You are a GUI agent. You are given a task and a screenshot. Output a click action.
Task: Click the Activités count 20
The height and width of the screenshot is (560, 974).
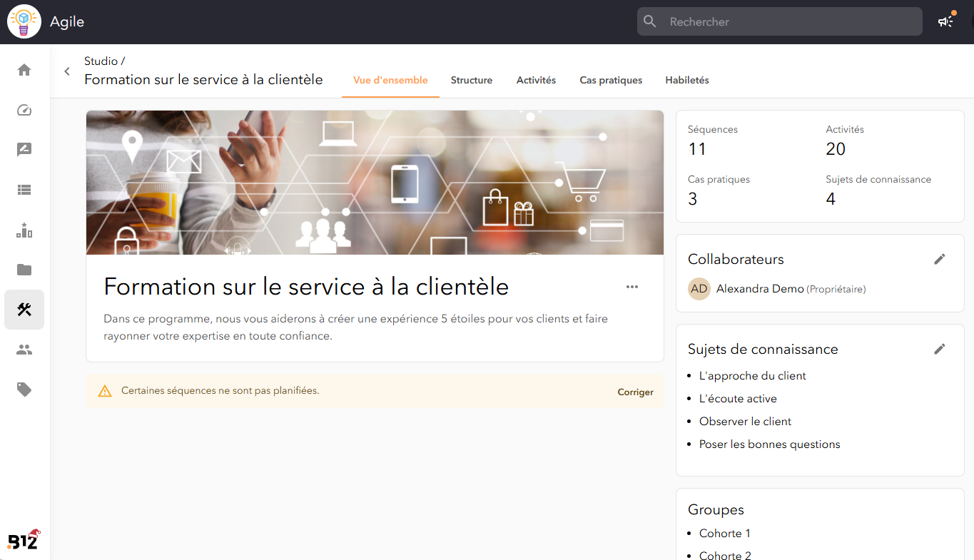tap(836, 149)
